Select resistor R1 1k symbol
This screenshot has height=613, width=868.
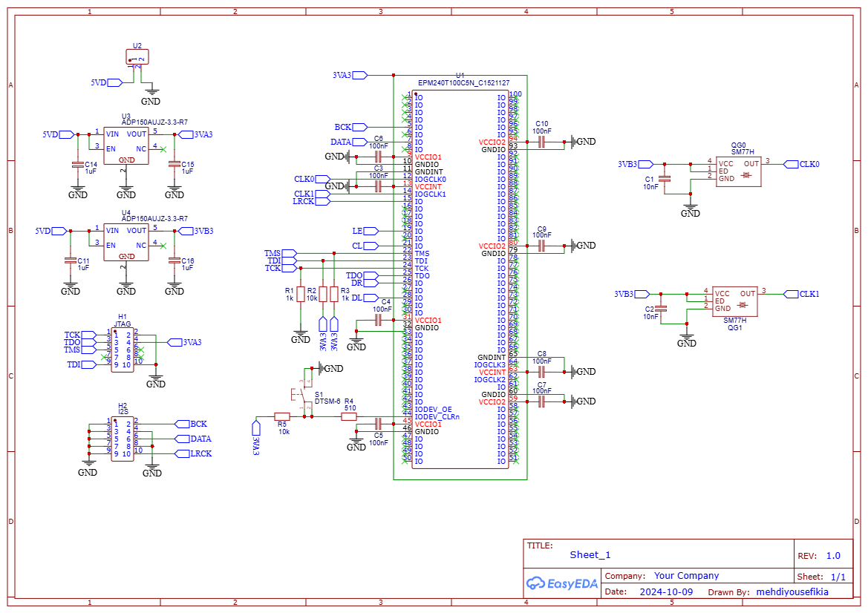301,294
